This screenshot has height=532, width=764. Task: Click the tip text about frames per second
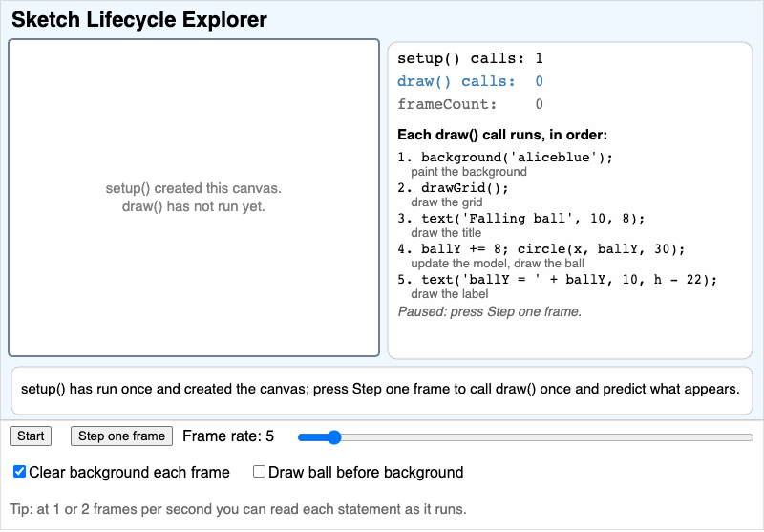tap(238, 510)
